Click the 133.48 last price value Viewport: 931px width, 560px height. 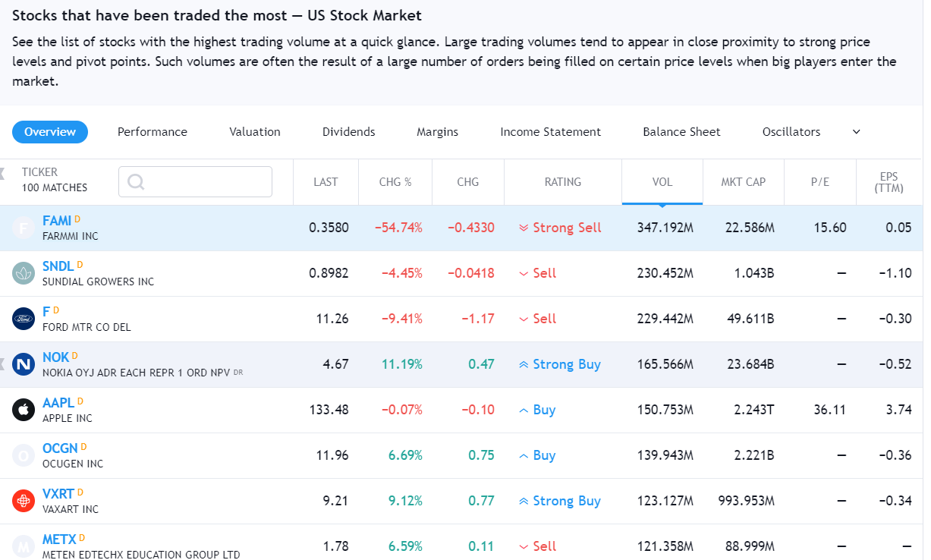tap(329, 410)
